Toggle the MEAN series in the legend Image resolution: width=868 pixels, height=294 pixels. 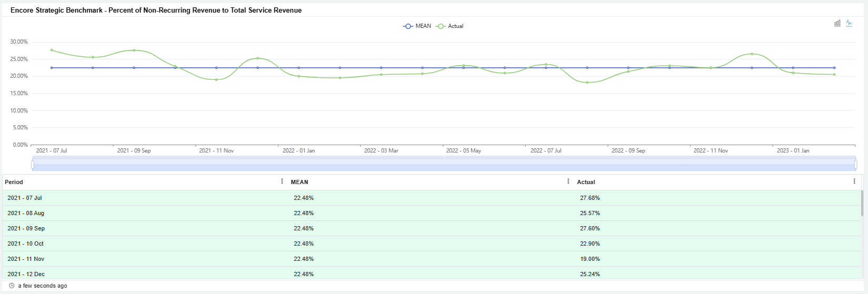tap(417, 26)
